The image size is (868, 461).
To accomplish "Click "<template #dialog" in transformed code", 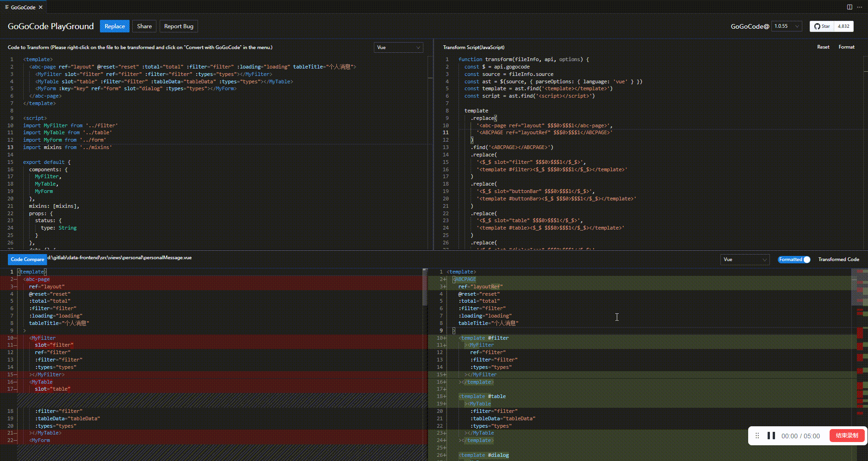I will [484, 455].
